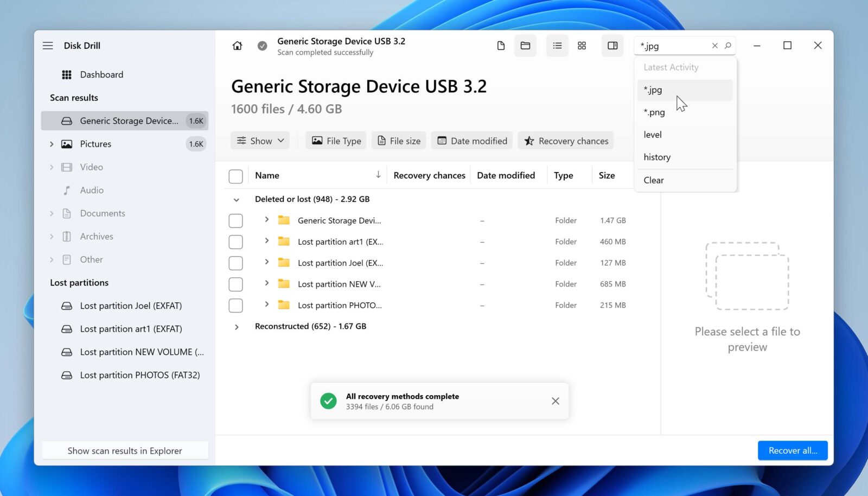Open the Show filter dropdown
868x496 pixels.
coord(260,140)
